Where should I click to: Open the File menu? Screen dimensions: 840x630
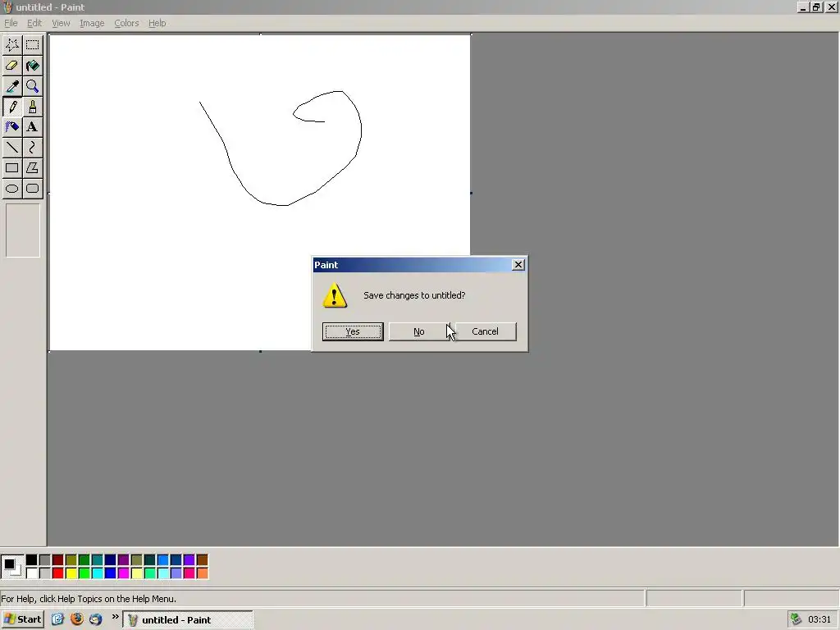click(x=11, y=23)
